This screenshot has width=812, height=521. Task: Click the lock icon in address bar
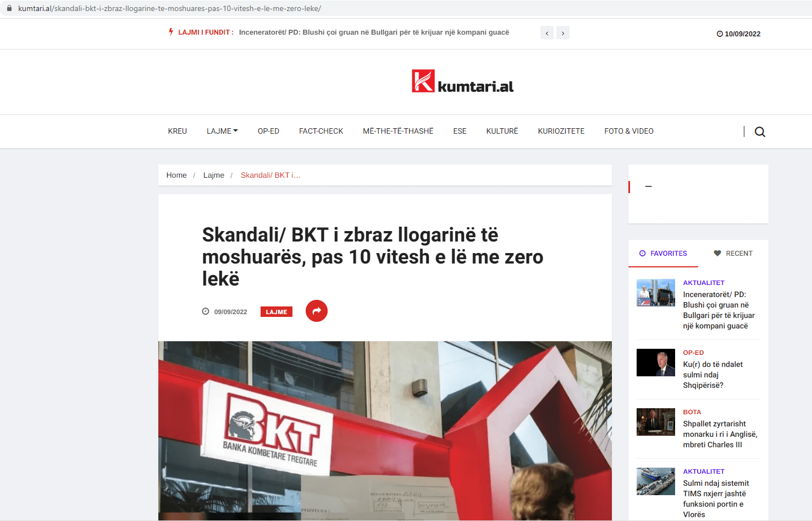[9, 8]
